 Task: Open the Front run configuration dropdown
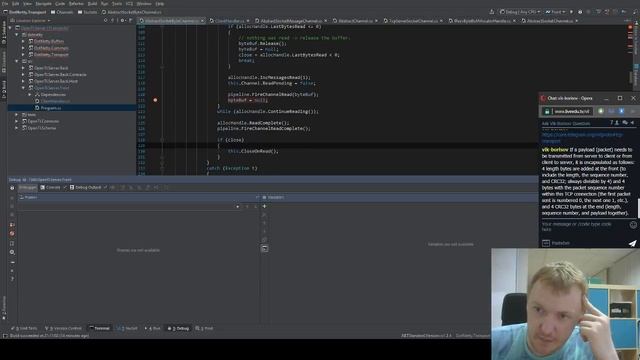[556, 12]
